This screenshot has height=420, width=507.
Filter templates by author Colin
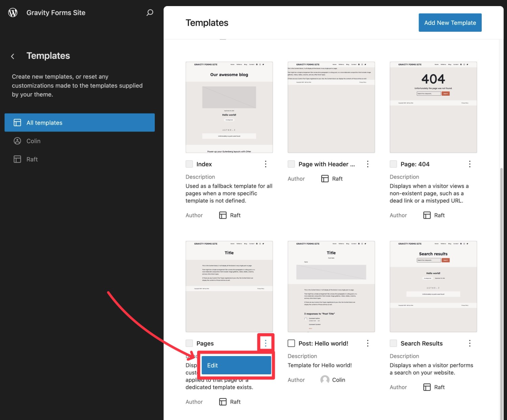pyautogui.click(x=80, y=141)
